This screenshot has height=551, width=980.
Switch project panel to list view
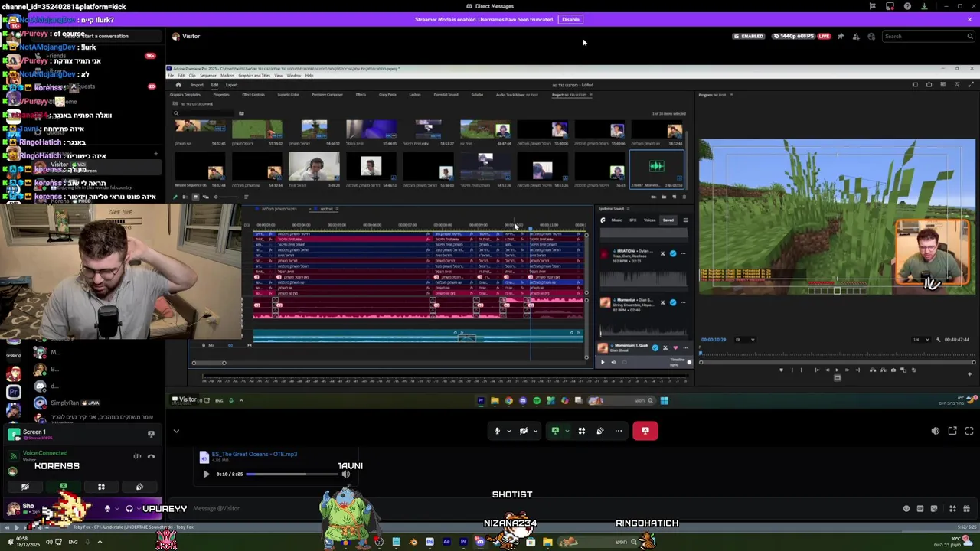pos(185,197)
